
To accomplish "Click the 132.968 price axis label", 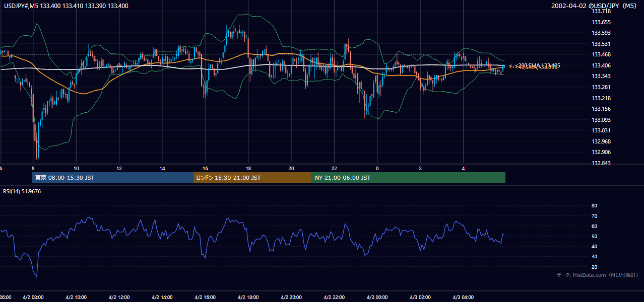I will pos(601,141).
